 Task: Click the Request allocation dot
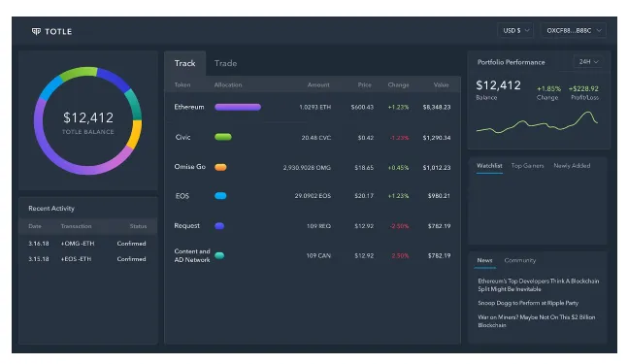tap(219, 226)
